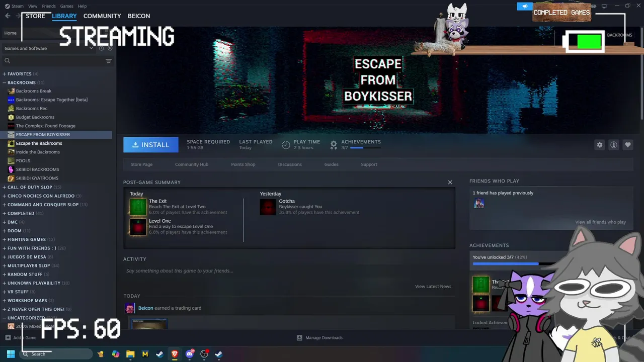The width and height of the screenshot is (644, 362).
Task: Open the library advanced filter icon
Action: pos(109,61)
